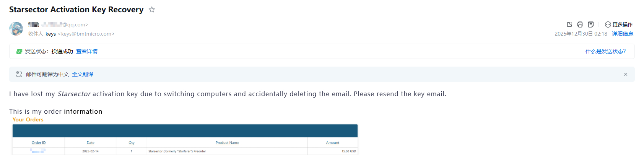Click the recipient address keys@bmtmicro.com
This screenshot has height=160, width=644.
coord(88,34)
